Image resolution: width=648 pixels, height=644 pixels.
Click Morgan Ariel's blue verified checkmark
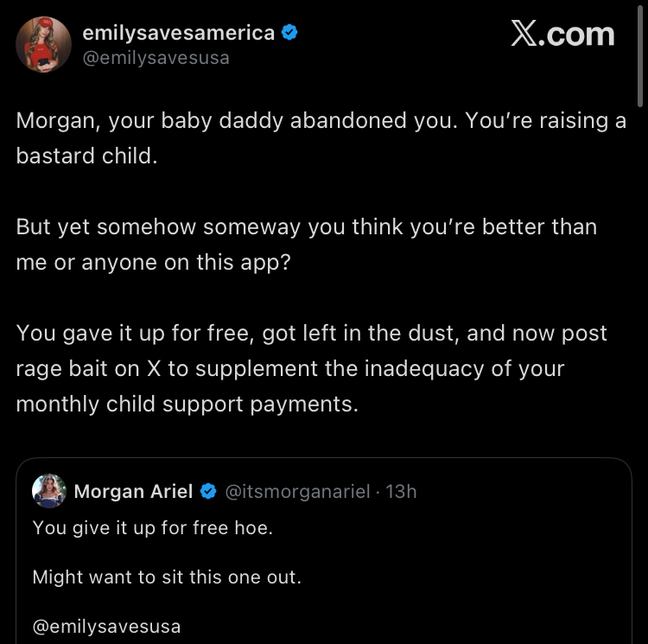pos(208,492)
